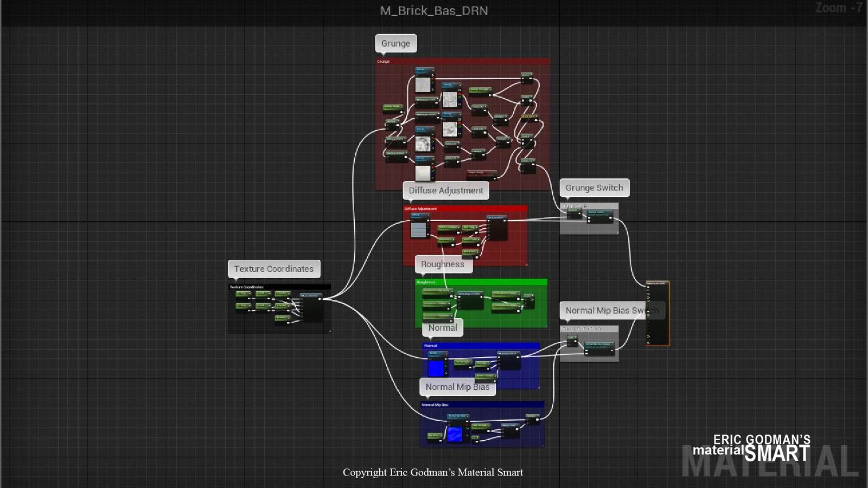
Task: Select the red-header node at bottom of Grunge
Action: [x=481, y=175]
